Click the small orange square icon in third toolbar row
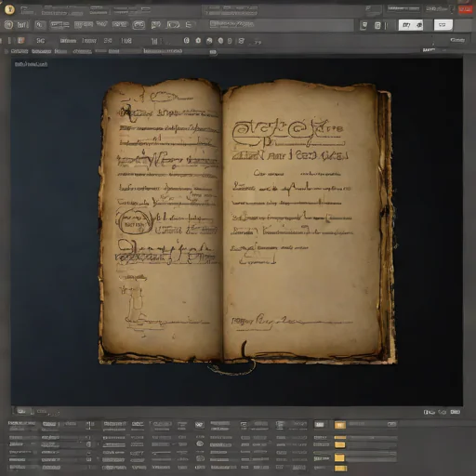The width and height of the screenshot is (476, 476). [x=20, y=40]
